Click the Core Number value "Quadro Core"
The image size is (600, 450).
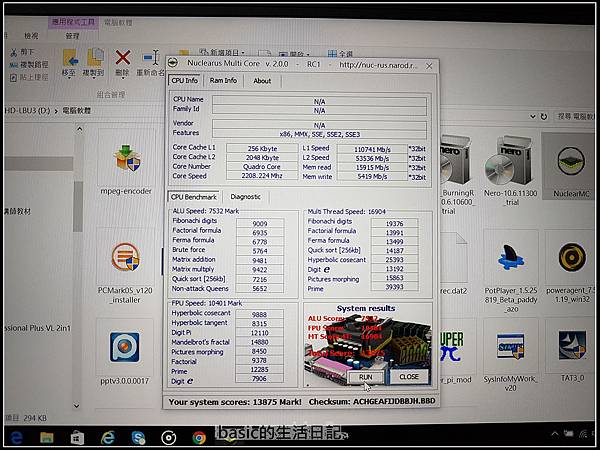262,167
